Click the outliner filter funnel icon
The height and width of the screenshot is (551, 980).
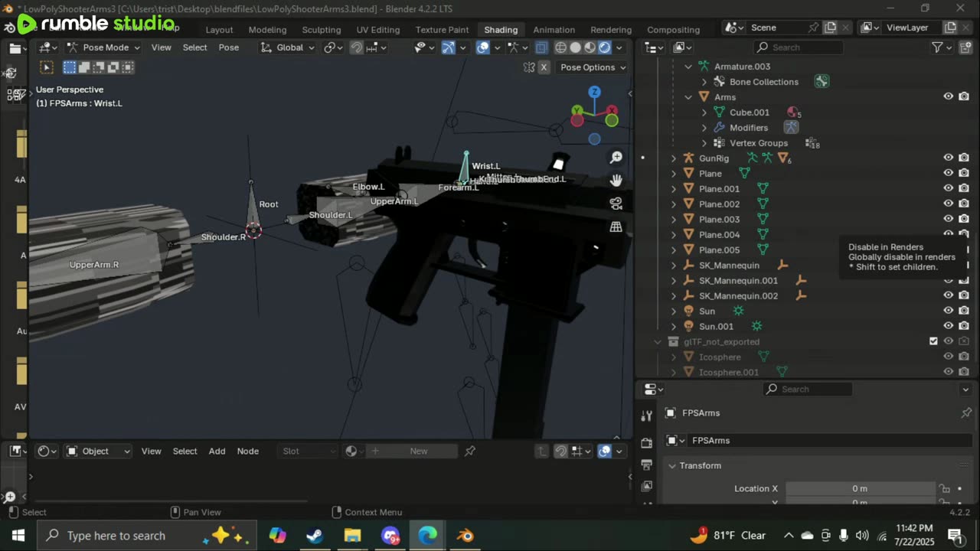pyautogui.click(x=937, y=47)
